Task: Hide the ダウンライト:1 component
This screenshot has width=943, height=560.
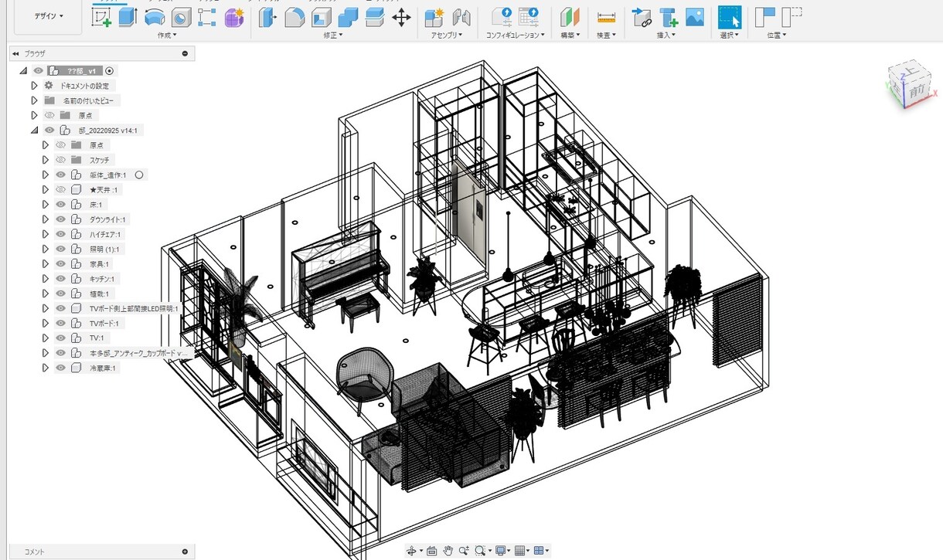Action: 61,219
